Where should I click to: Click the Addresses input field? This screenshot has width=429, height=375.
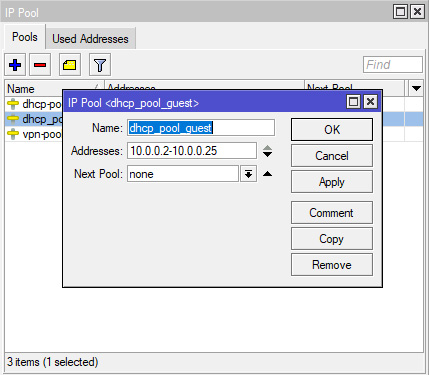pos(192,151)
